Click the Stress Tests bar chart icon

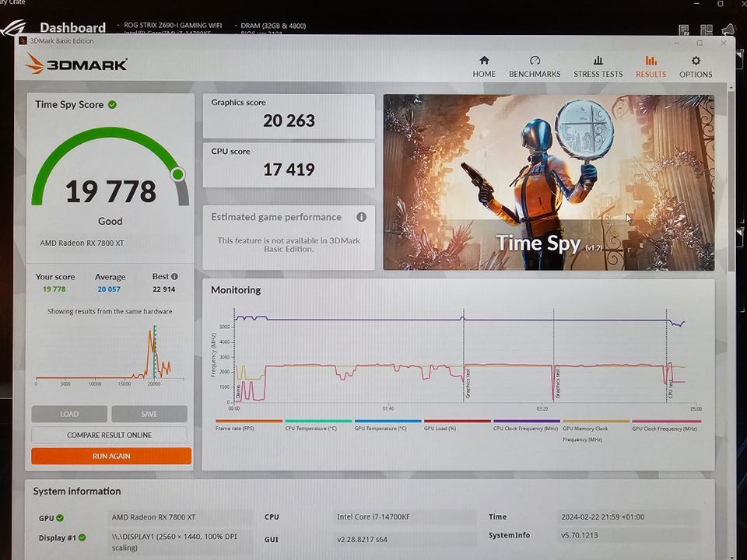tap(598, 60)
